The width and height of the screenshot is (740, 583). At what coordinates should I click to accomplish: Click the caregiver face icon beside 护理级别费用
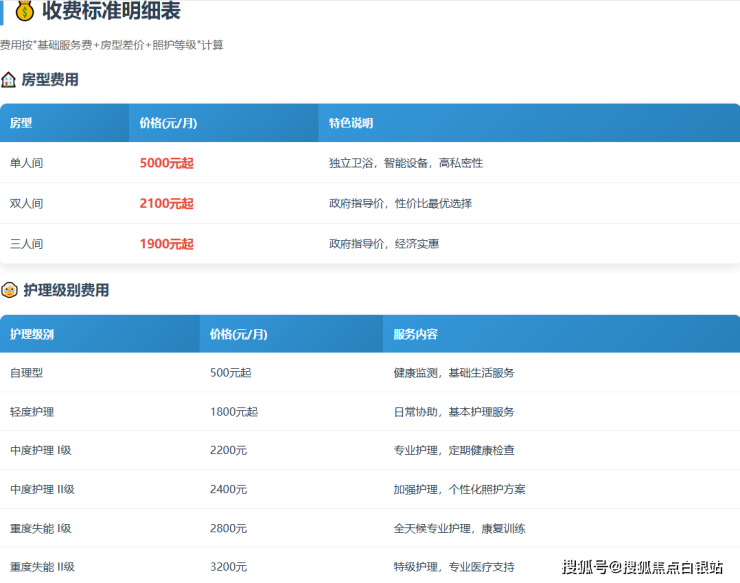point(9,291)
